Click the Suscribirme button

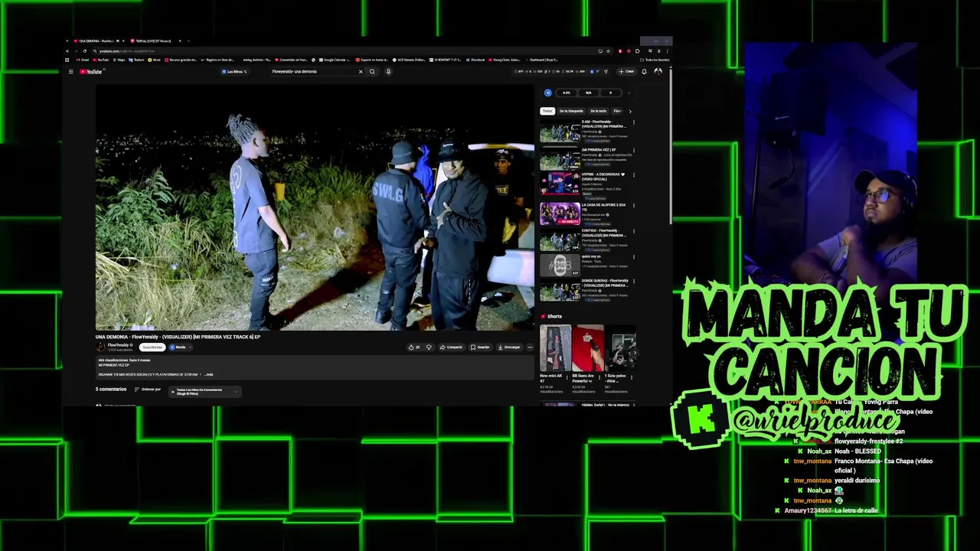pos(152,347)
